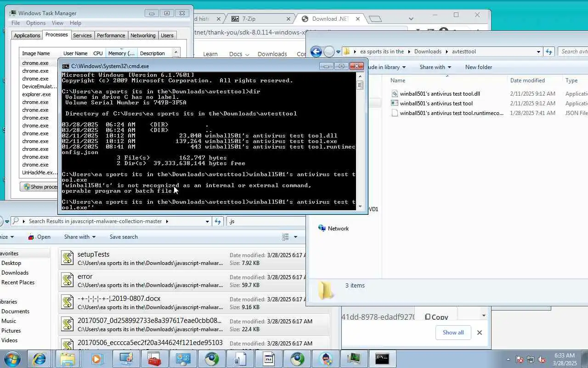
Task: Click the Downloads link on .NET page
Action: coord(272,54)
